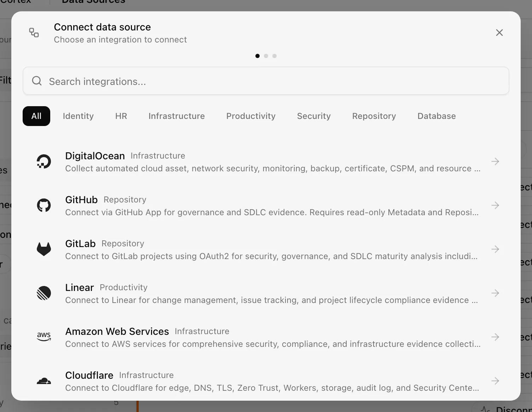Choose the GitHub integration title
532x412 pixels.
pyautogui.click(x=81, y=200)
